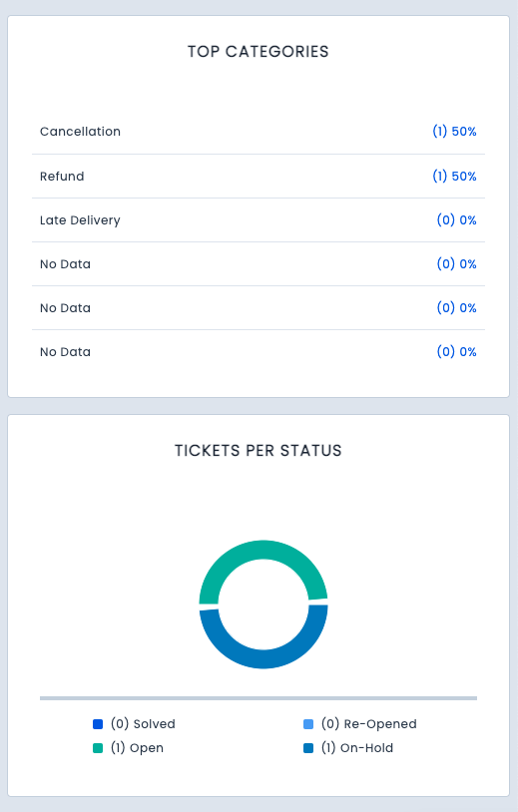Toggle the (1) Open legend label
This screenshot has height=812, width=518.
[x=138, y=748]
